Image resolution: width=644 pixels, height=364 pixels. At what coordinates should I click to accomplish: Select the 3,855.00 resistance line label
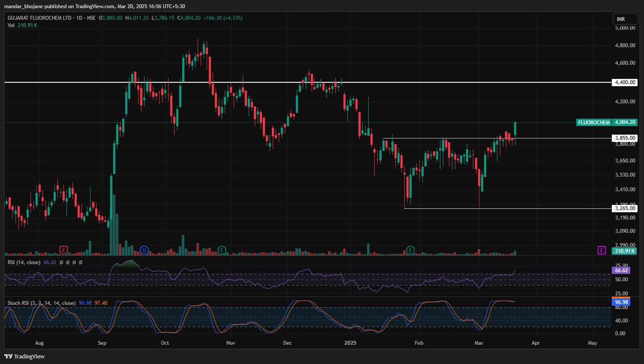point(625,138)
